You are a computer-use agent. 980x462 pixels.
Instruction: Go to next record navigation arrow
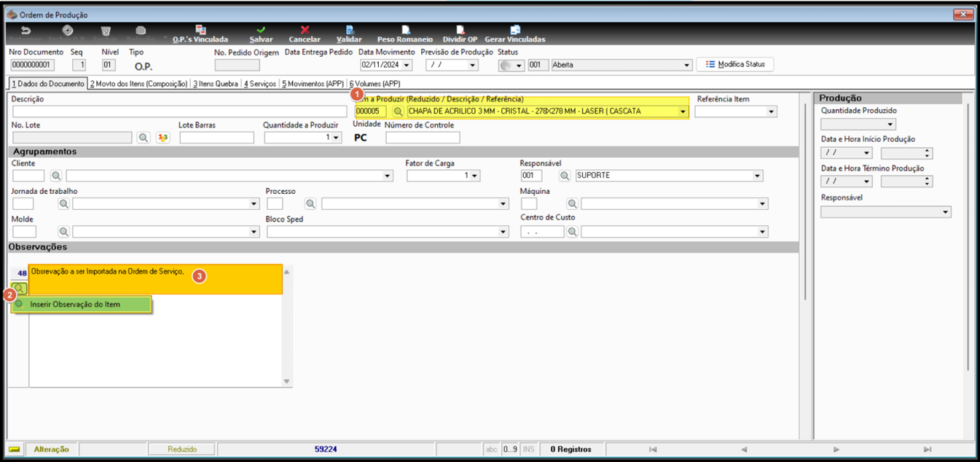pyautogui.click(x=836, y=450)
